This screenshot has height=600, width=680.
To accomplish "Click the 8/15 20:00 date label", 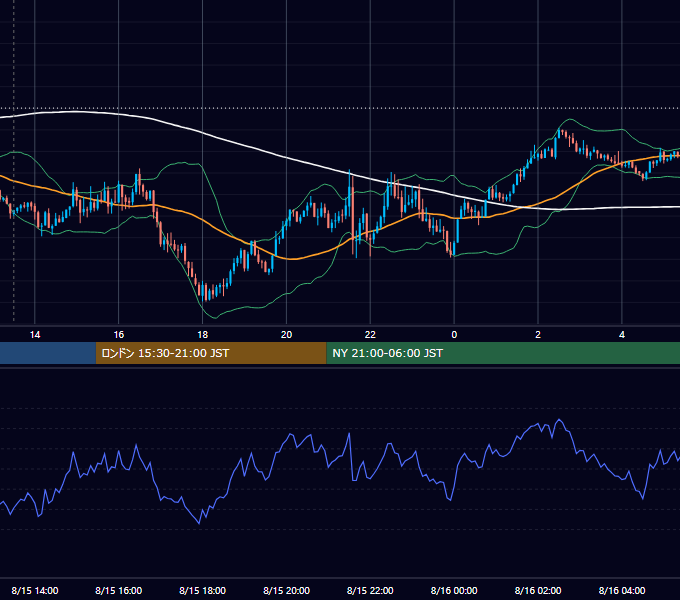I will pos(286,590).
